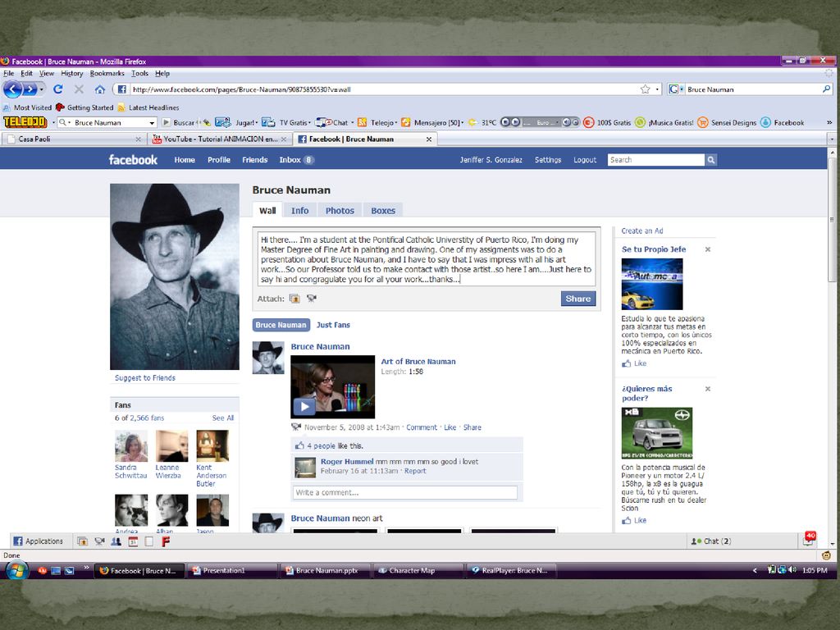This screenshot has width=840, height=630.
Task: Open the groups people icon in bottom bar
Action: (x=116, y=541)
